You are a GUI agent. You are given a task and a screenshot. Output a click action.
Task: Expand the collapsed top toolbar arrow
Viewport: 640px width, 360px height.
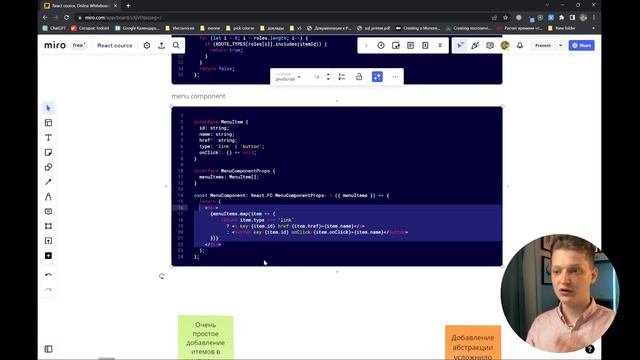(x=366, y=45)
